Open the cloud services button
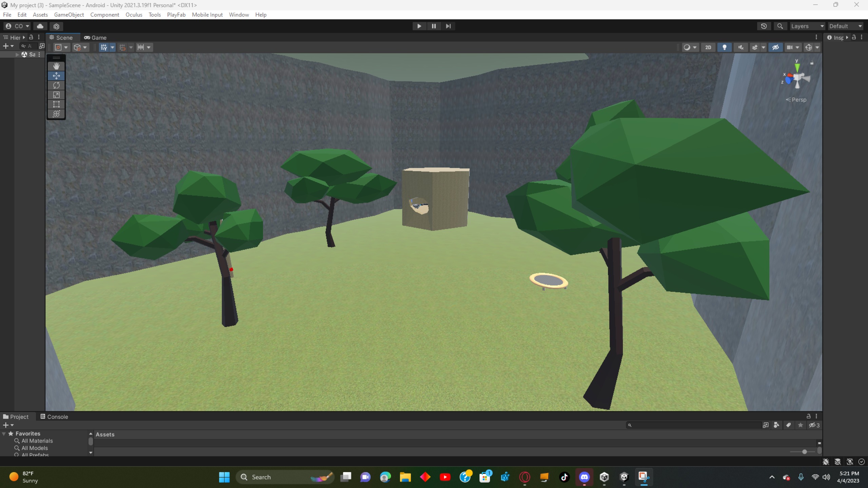This screenshot has width=868, height=488. pyautogui.click(x=40, y=26)
